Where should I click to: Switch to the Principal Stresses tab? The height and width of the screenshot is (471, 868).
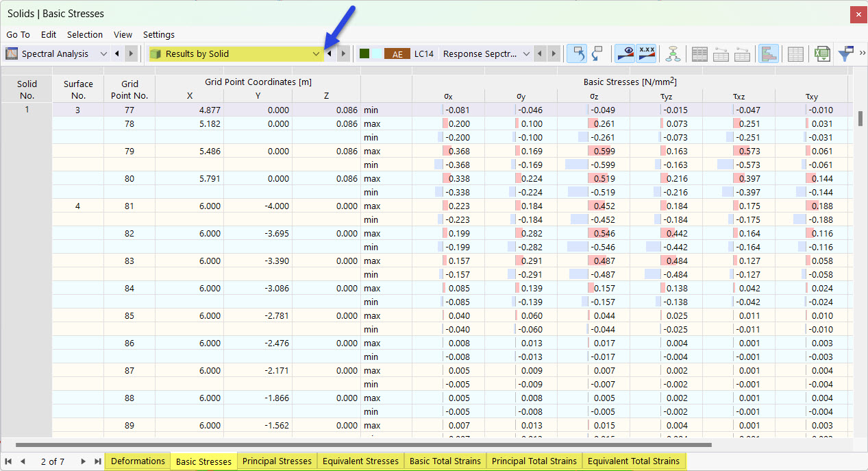(277, 461)
